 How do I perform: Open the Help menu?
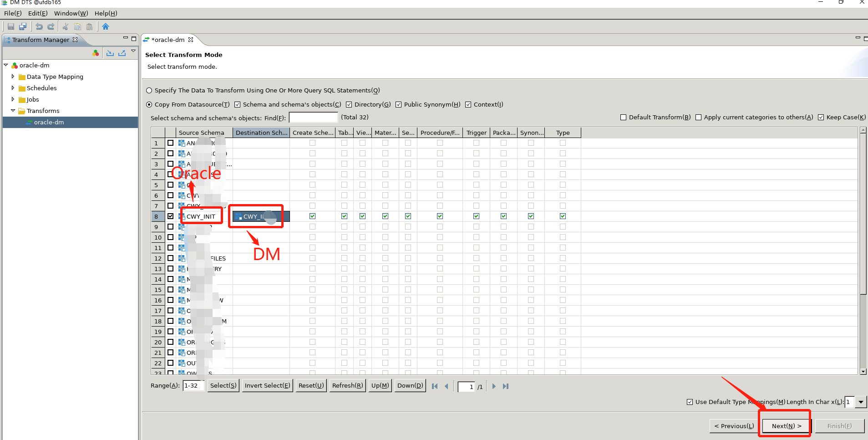[106, 13]
